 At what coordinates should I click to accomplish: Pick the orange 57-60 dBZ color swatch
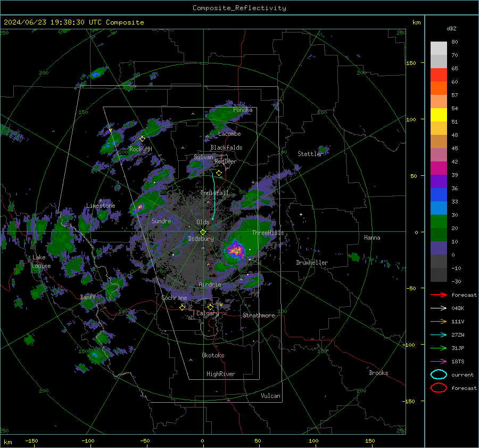[439, 88]
